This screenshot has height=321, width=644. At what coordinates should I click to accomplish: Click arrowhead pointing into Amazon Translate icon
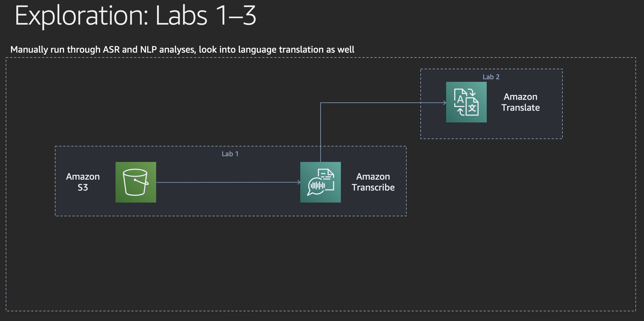tap(444, 103)
